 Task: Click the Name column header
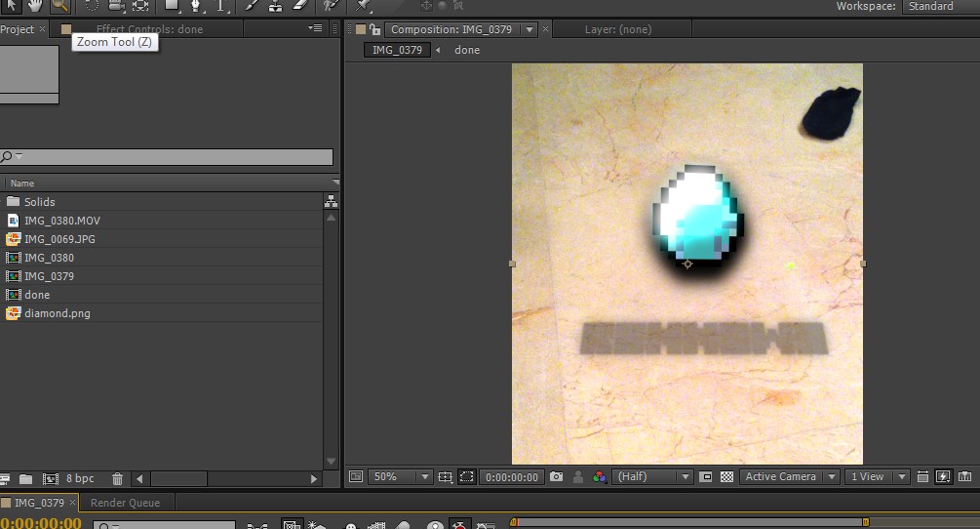(x=21, y=183)
